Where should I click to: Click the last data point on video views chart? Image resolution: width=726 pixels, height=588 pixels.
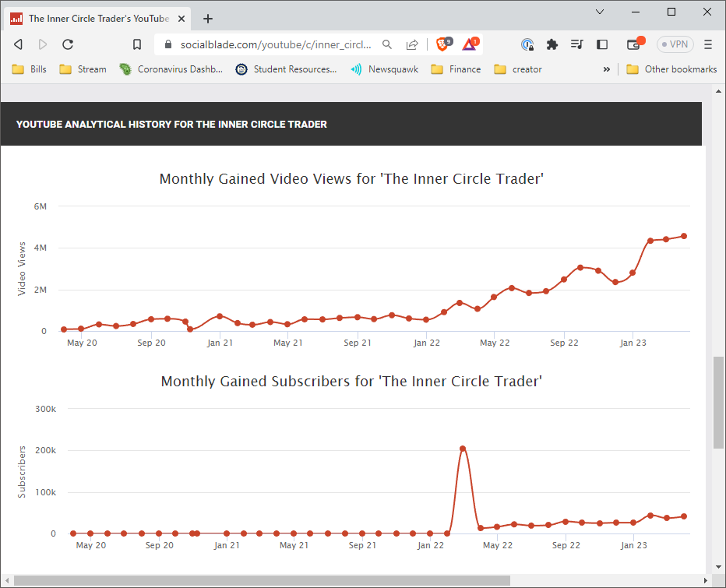pos(684,236)
